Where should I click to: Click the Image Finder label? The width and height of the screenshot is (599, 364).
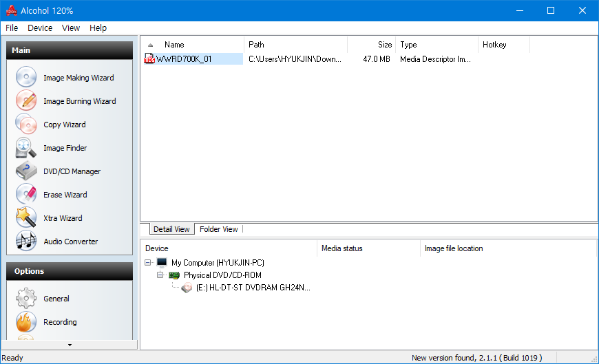tap(65, 148)
